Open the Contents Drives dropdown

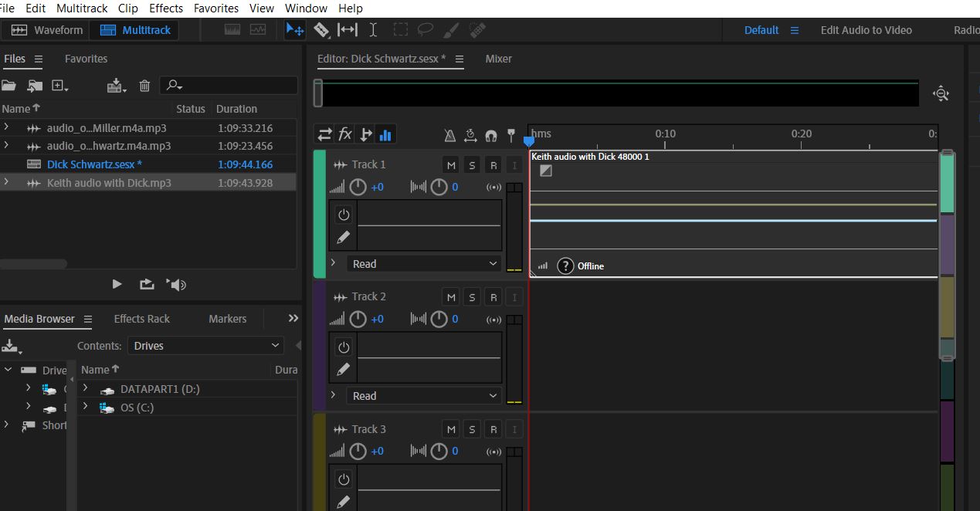205,345
